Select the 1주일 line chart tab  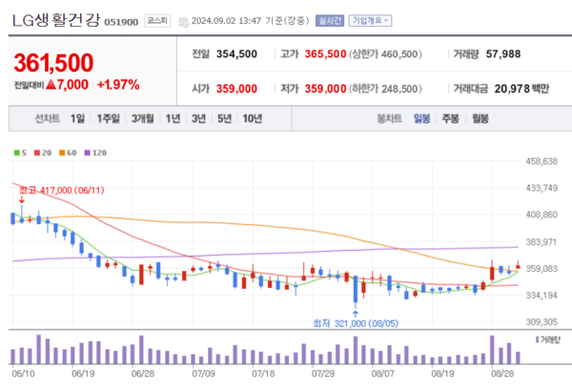pos(108,118)
